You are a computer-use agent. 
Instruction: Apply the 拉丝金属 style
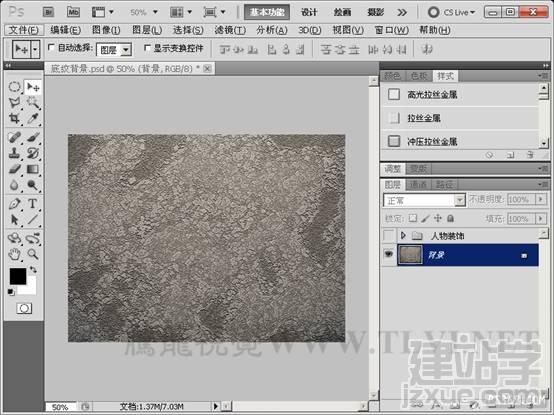[x=424, y=118]
